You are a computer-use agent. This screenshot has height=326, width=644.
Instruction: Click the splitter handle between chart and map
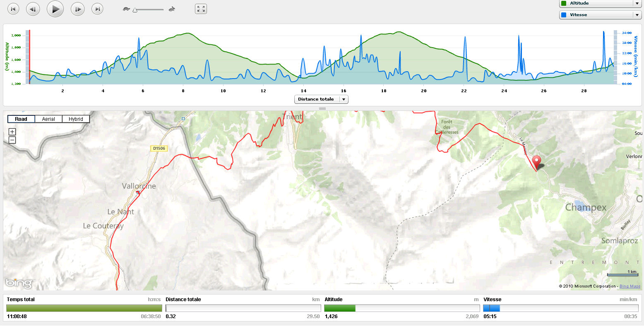[322, 108]
